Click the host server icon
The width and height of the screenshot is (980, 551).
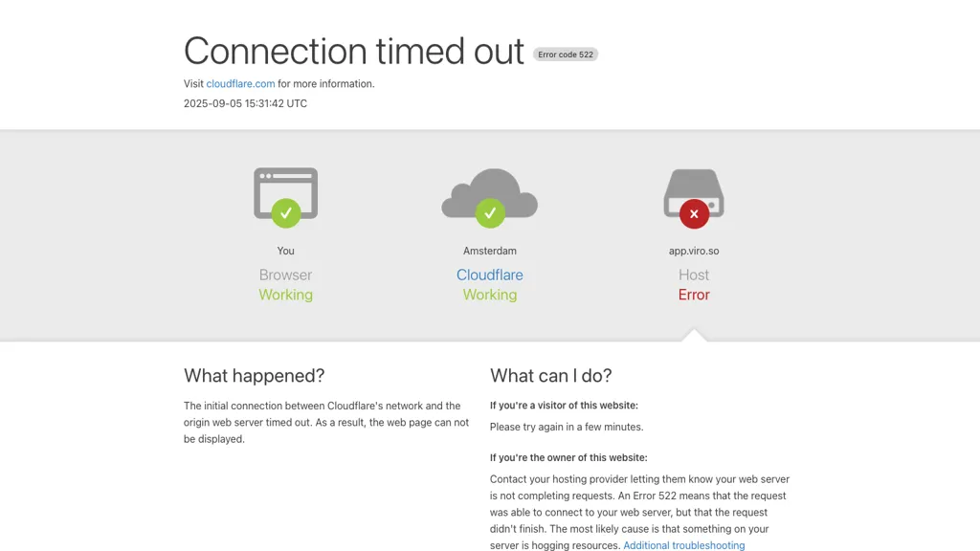(694, 187)
